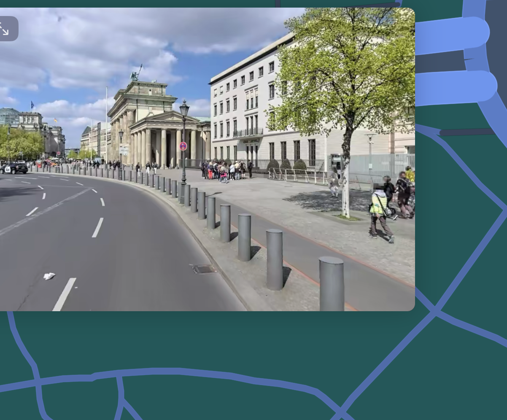This screenshot has height=420, width=507.
Task: Click the Reichstag glass dome at far left
Action: click(9, 116)
